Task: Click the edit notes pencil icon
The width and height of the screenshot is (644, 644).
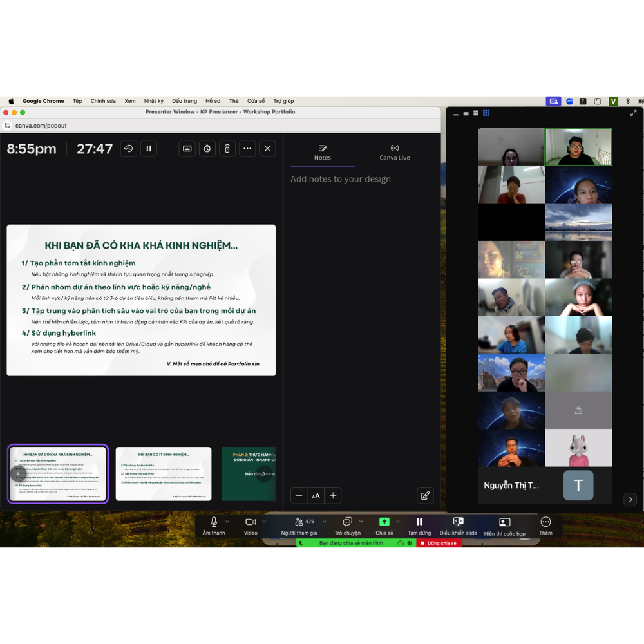Action: pos(425,495)
